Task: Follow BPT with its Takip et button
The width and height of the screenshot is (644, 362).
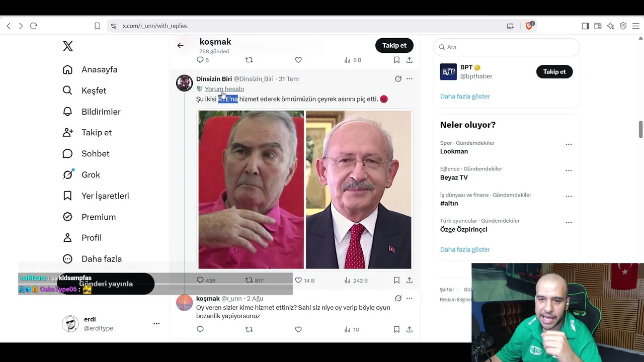Action: click(554, 72)
